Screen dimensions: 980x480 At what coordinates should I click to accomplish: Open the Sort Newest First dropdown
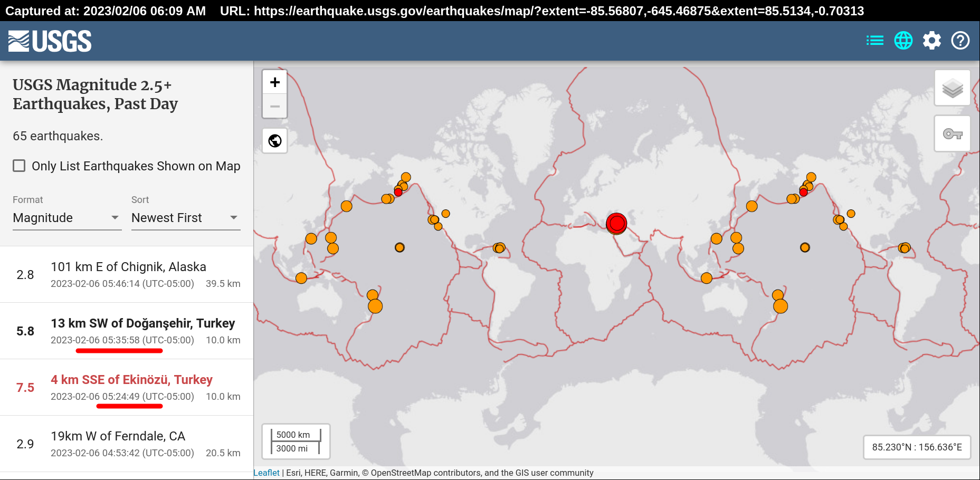tap(186, 218)
